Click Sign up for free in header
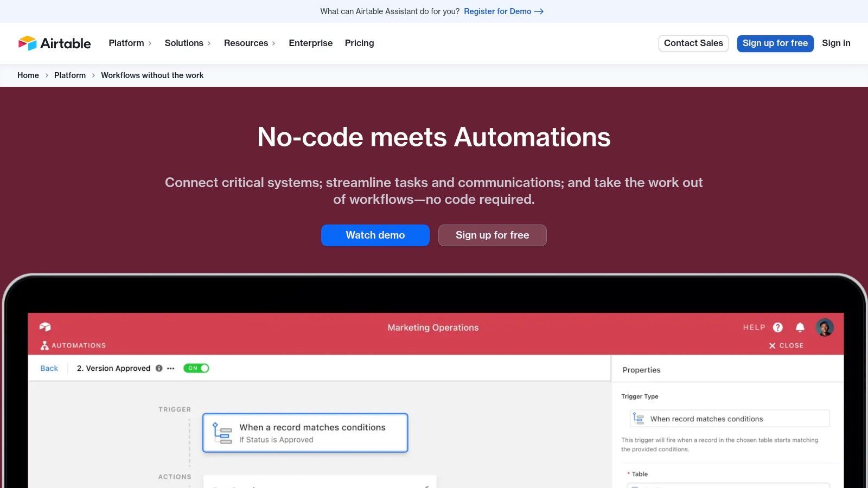Screen dimensions: 868x488 point(775,43)
